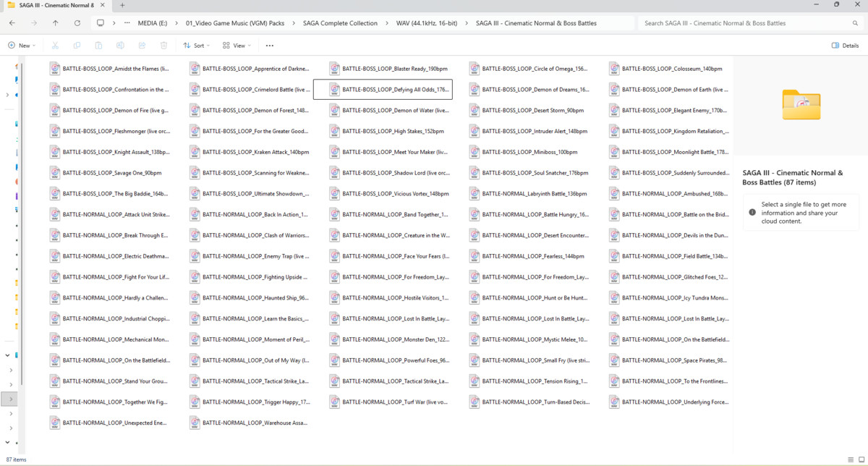
Task: Click the WAV icon of Savage One_90bpm
Action: [54, 173]
